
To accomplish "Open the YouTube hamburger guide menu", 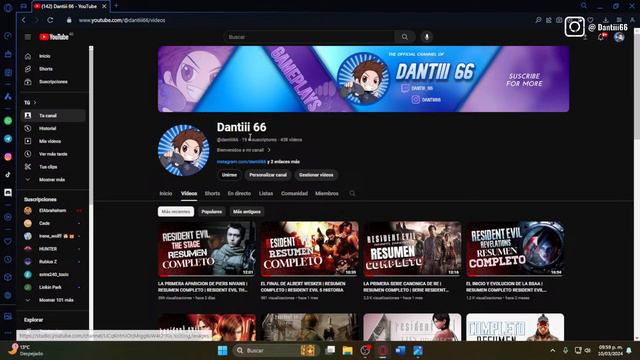I will (28, 37).
